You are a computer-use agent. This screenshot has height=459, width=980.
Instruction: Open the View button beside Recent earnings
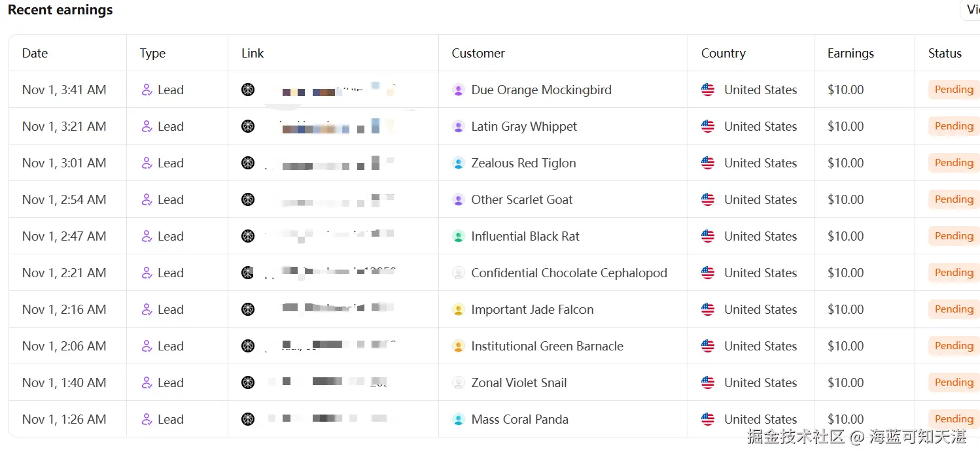pos(971,10)
